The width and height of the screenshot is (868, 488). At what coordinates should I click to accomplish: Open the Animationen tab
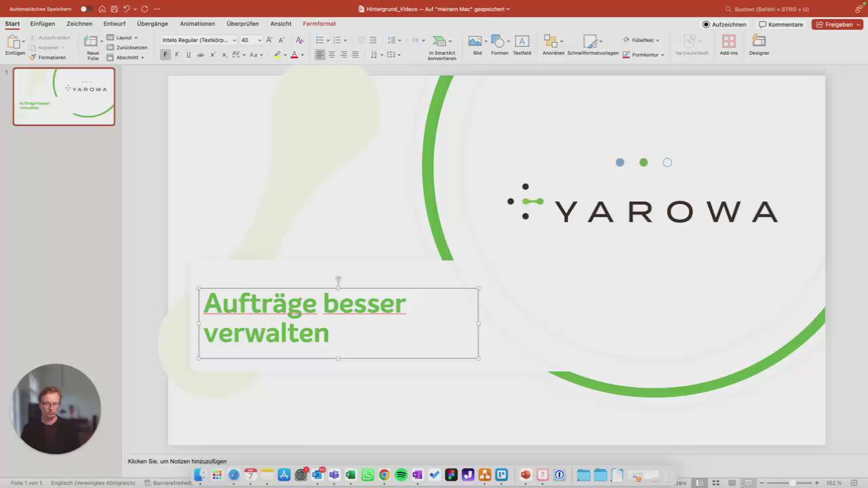tap(197, 24)
